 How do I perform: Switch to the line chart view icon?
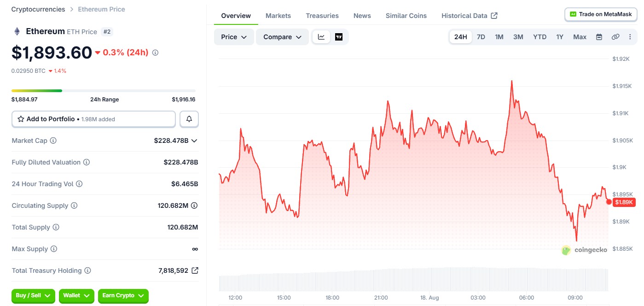(x=321, y=37)
